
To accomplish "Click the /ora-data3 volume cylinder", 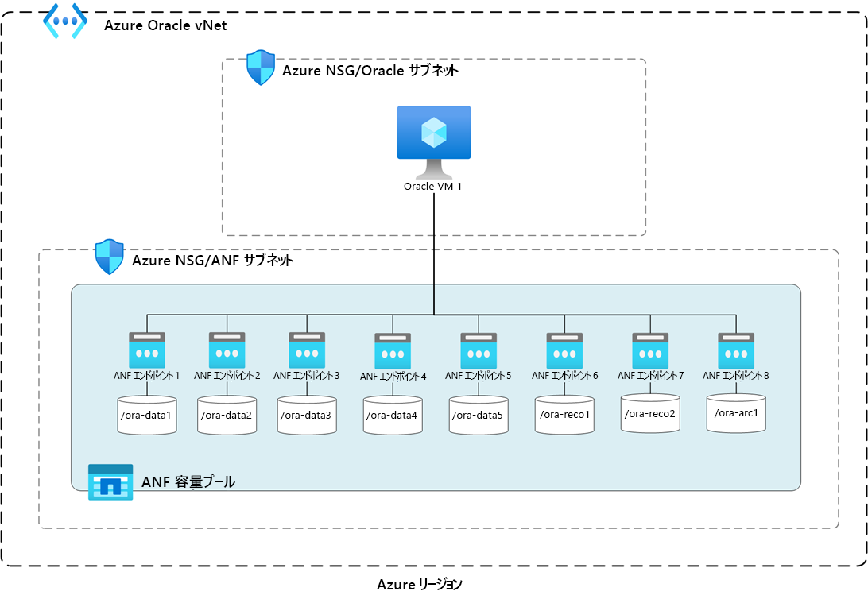I will point(307,415).
